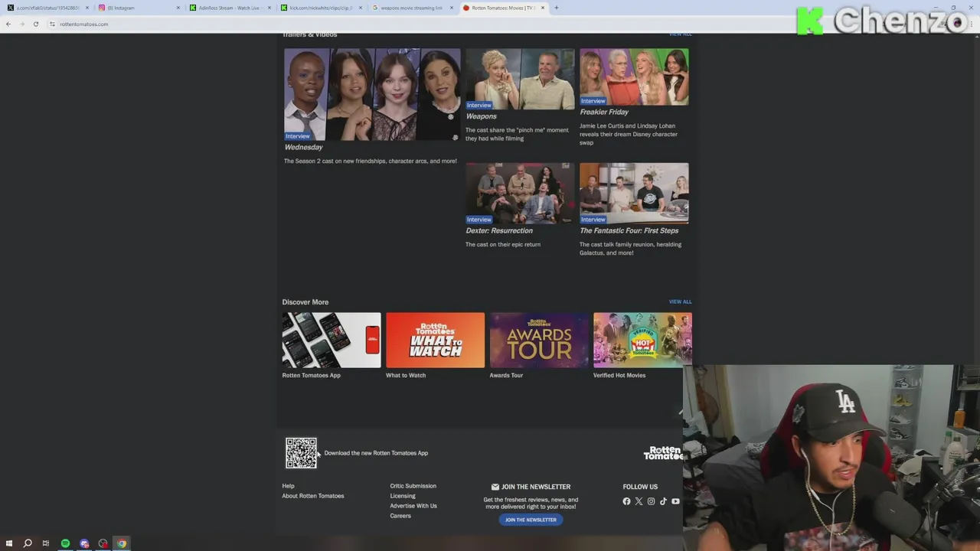This screenshot has height=551, width=980.
Task: Click the Verified Hot Movies caption link
Action: (x=619, y=375)
